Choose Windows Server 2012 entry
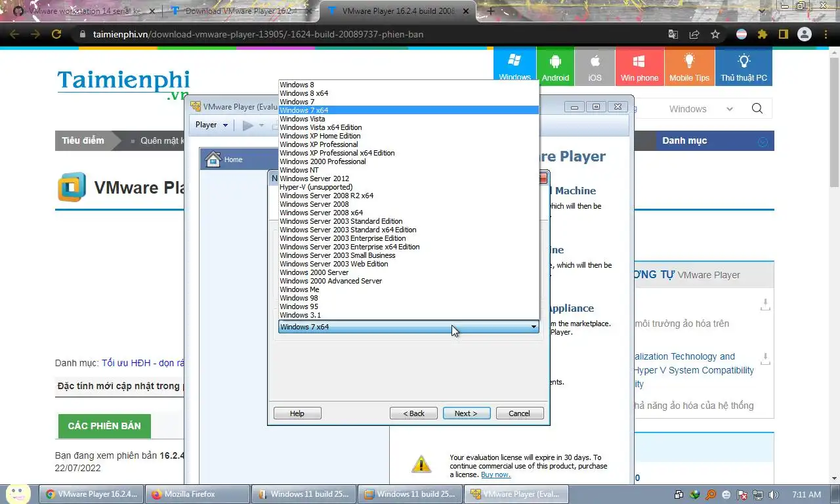 (408, 178)
